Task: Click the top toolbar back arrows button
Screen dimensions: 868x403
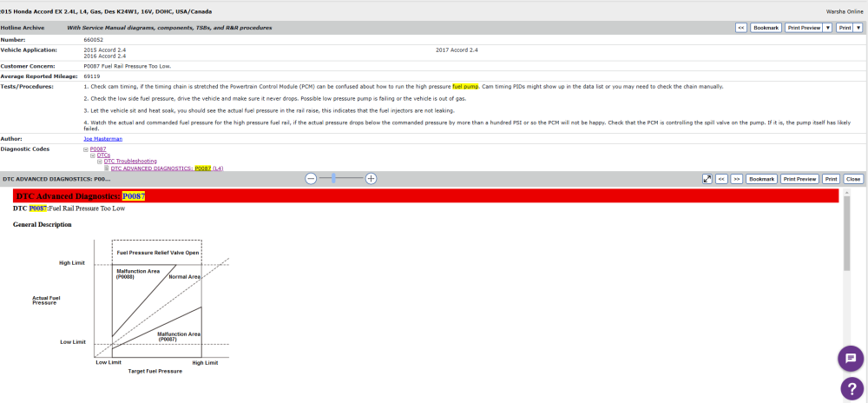Action: pyautogui.click(x=740, y=28)
